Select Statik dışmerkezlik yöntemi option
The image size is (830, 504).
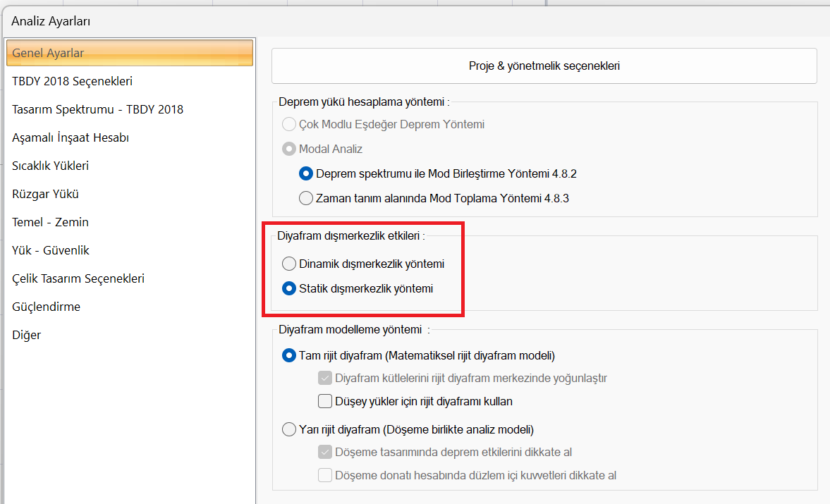click(x=288, y=289)
